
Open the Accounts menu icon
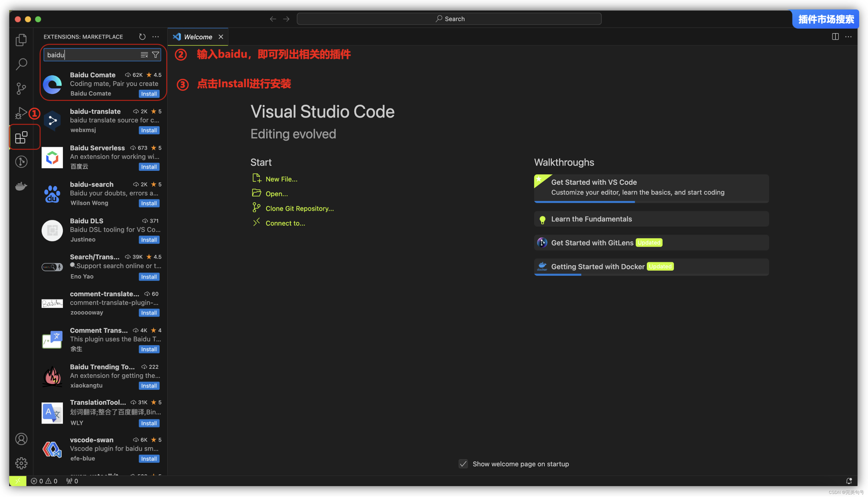click(x=21, y=439)
